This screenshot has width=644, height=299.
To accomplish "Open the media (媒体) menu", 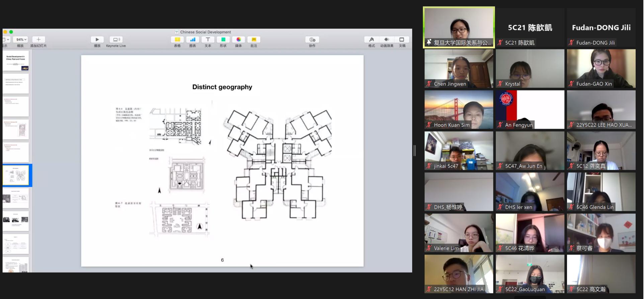I will click(x=239, y=39).
